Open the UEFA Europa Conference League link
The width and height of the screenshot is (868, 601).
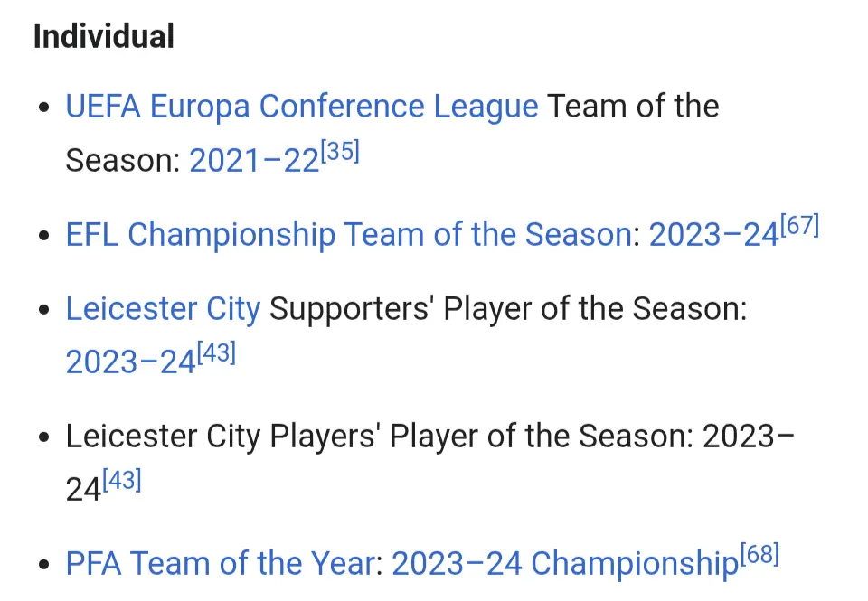tap(301, 107)
